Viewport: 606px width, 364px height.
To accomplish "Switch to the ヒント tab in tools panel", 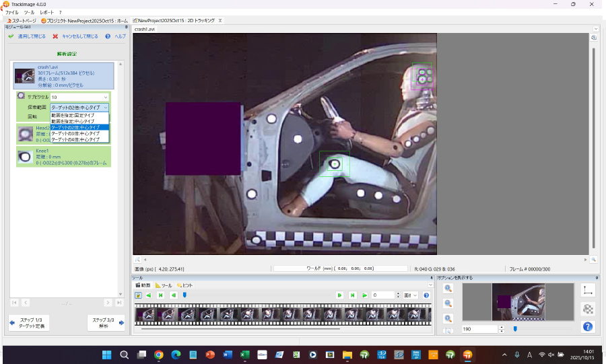I will click(184, 285).
